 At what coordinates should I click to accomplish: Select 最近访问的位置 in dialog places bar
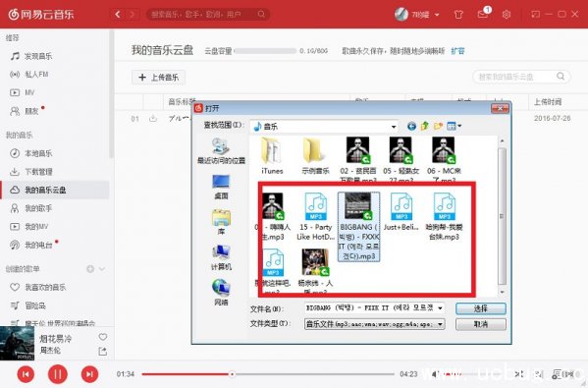tap(221, 151)
